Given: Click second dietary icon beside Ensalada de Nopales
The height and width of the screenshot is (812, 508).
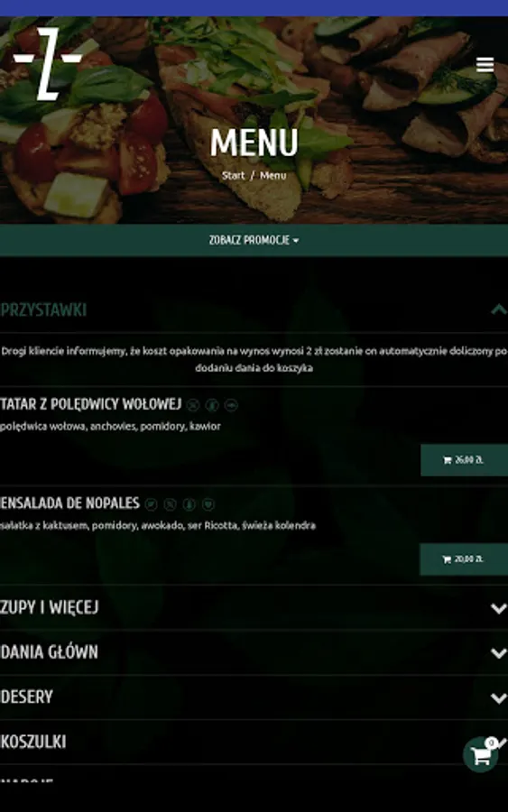Looking at the screenshot, I should coord(170,503).
